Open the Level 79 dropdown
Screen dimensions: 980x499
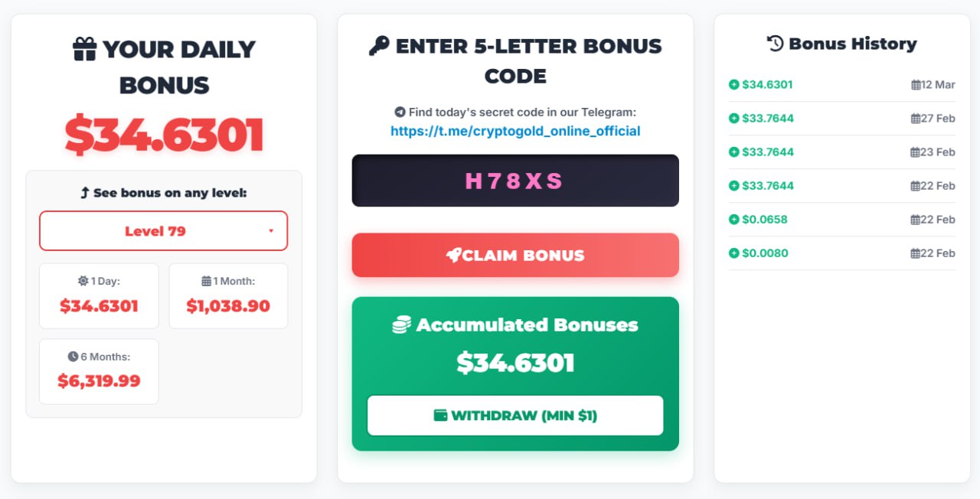coord(163,230)
